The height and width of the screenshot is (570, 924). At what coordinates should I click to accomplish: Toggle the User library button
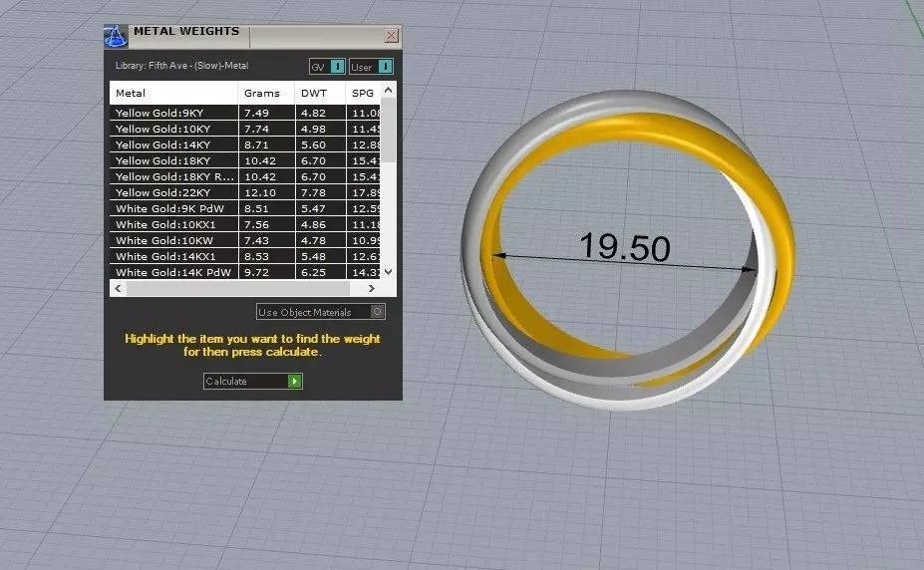click(x=371, y=67)
